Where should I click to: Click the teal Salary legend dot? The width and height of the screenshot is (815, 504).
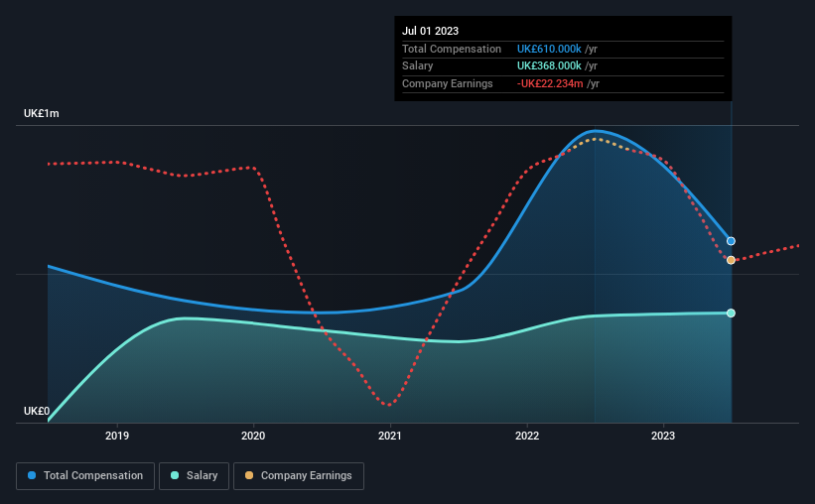(x=175, y=475)
